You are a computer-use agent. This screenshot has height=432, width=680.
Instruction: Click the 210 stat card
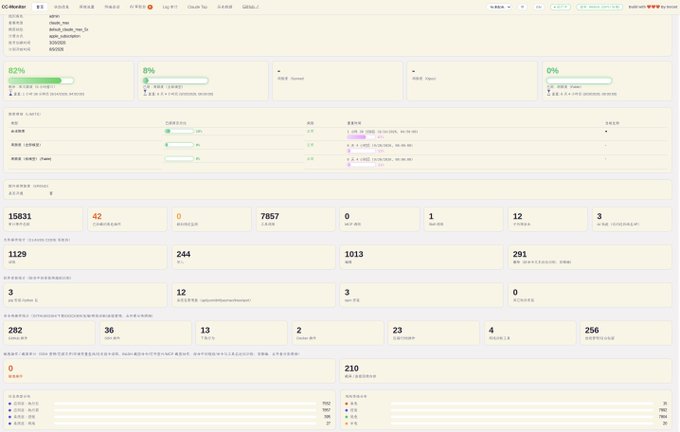506,371
